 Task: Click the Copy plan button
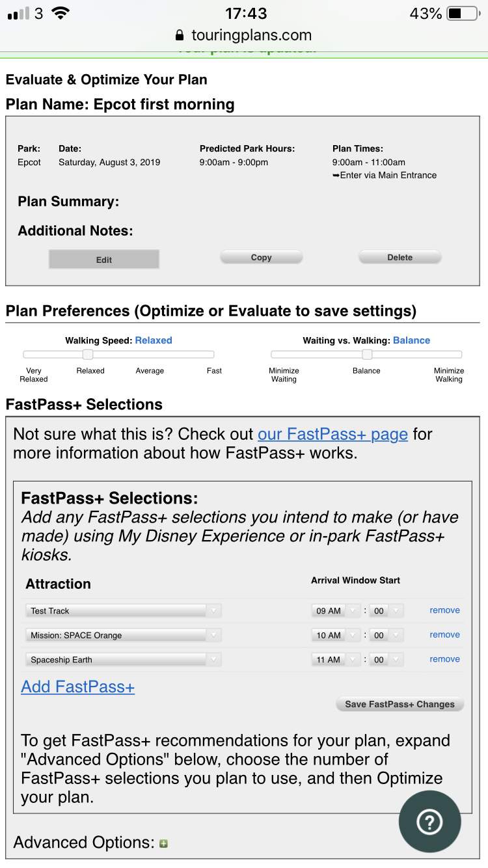[x=261, y=258]
